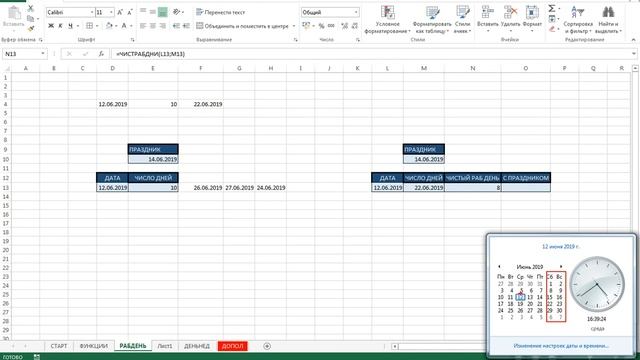
Task: Click the accounting currency format icon
Action: pyautogui.click(x=306, y=26)
